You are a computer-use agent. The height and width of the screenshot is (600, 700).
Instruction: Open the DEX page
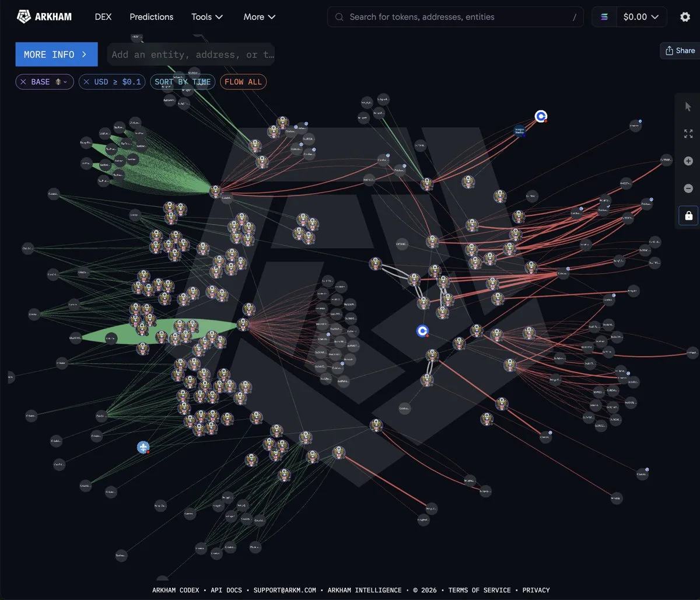point(103,17)
